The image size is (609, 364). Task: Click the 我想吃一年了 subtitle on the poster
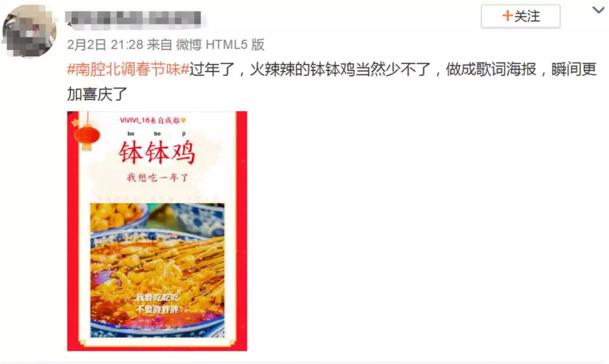[157, 177]
